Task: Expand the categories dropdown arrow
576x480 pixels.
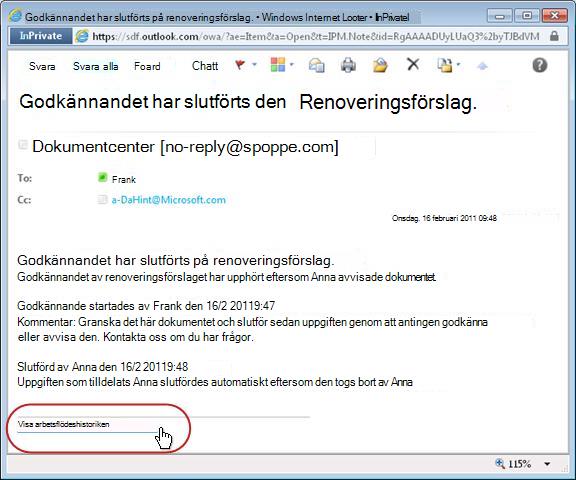Action: point(292,65)
